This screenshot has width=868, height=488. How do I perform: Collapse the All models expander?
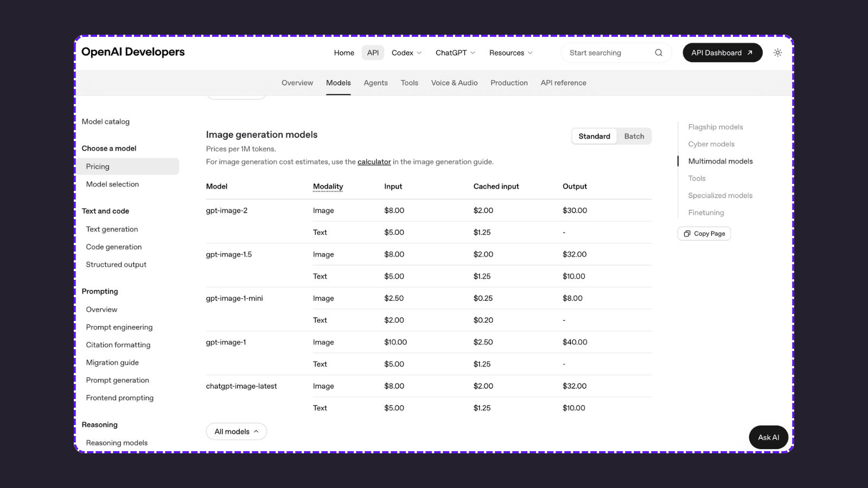point(237,432)
